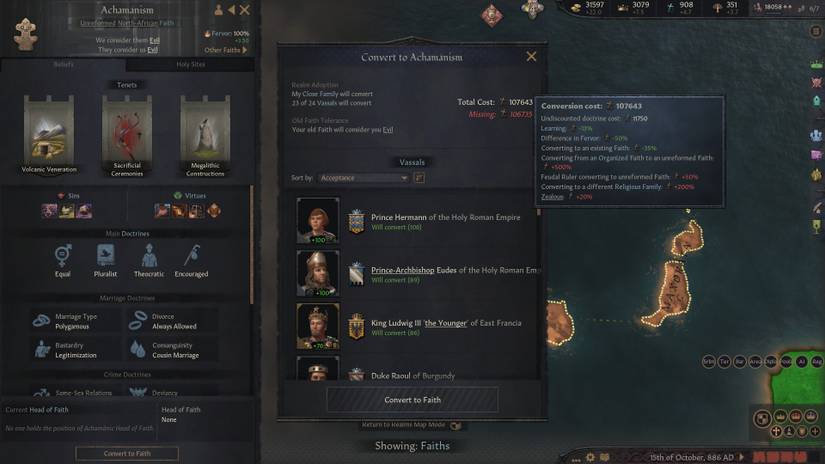The image size is (825, 464).
Task: Click the Pluralist doctrine icon
Action: (x=106, y=255)
